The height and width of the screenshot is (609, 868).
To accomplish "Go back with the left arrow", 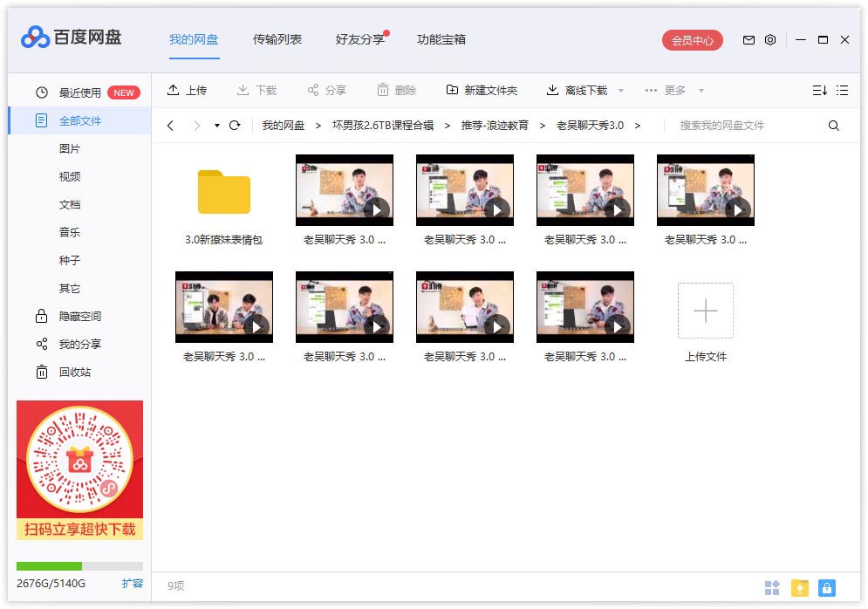I will (170, 126).
